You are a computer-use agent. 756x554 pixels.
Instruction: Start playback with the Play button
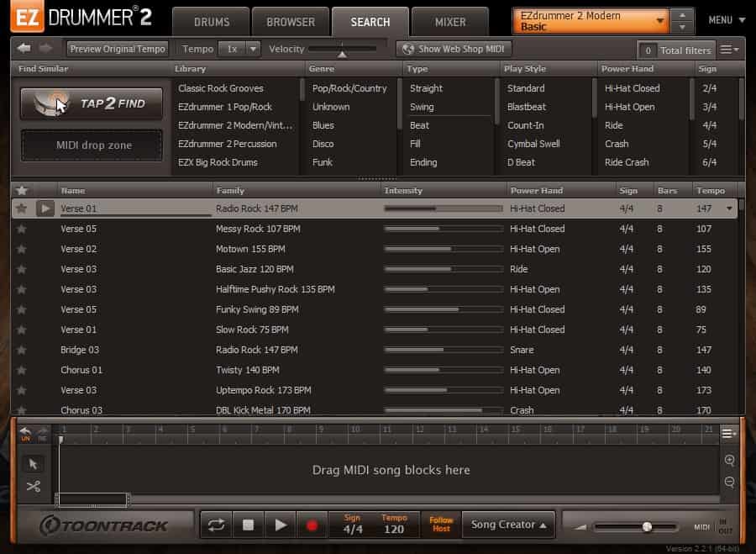coord(280,525)
